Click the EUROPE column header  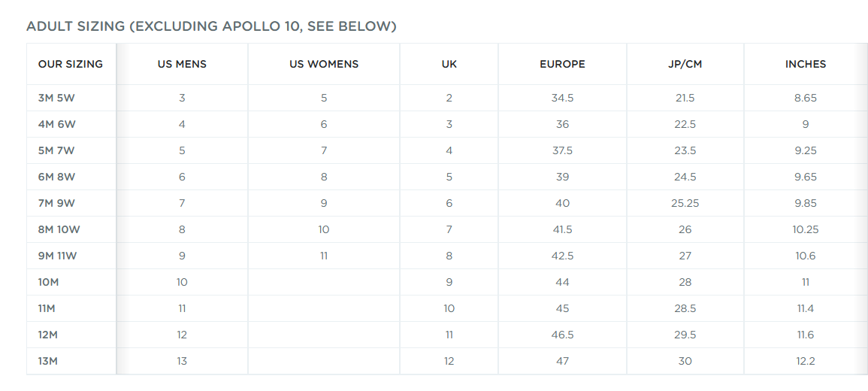click(x=562, y=64)
